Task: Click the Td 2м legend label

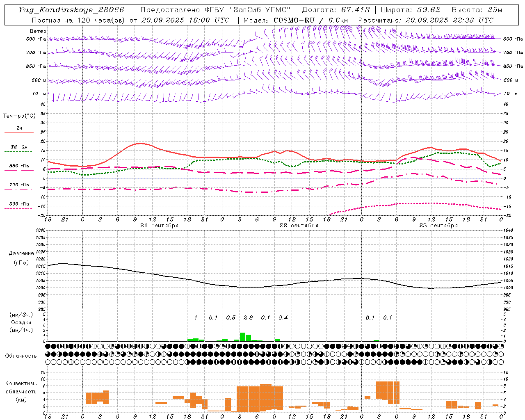Action: coord(19,147)
